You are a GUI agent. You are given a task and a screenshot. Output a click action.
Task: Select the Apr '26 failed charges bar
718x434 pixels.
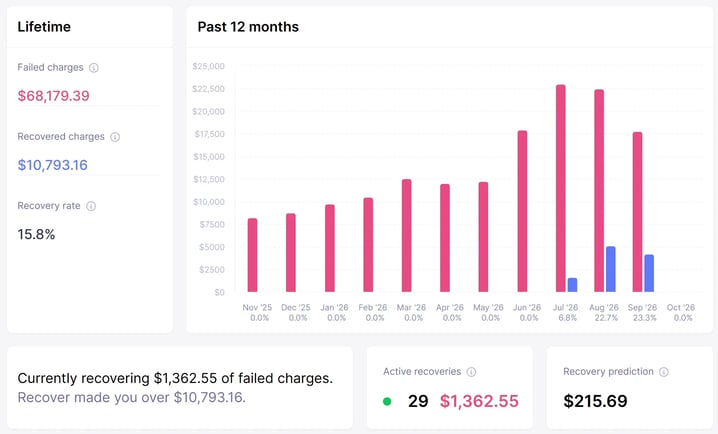tap(445, 238)
